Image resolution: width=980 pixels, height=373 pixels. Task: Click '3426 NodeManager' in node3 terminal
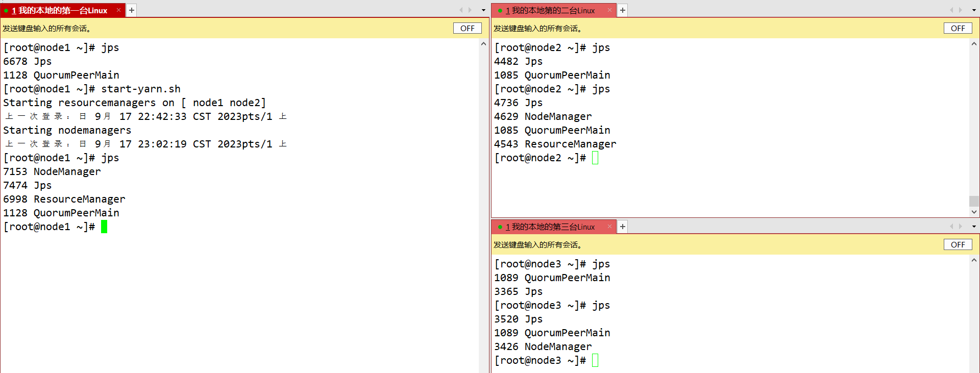point(543,346)
